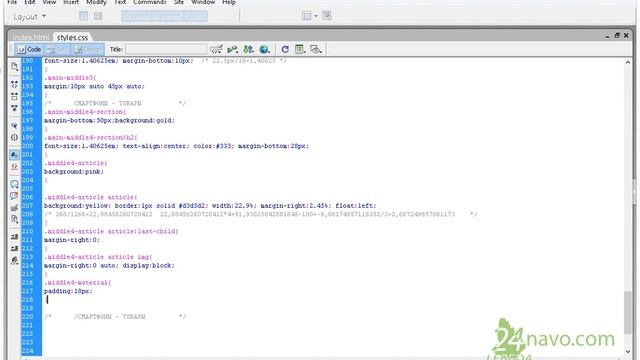Click Indent Code icon
This screenshot has height=360, width=640.
pyautogui.click(x=14, y=237)
